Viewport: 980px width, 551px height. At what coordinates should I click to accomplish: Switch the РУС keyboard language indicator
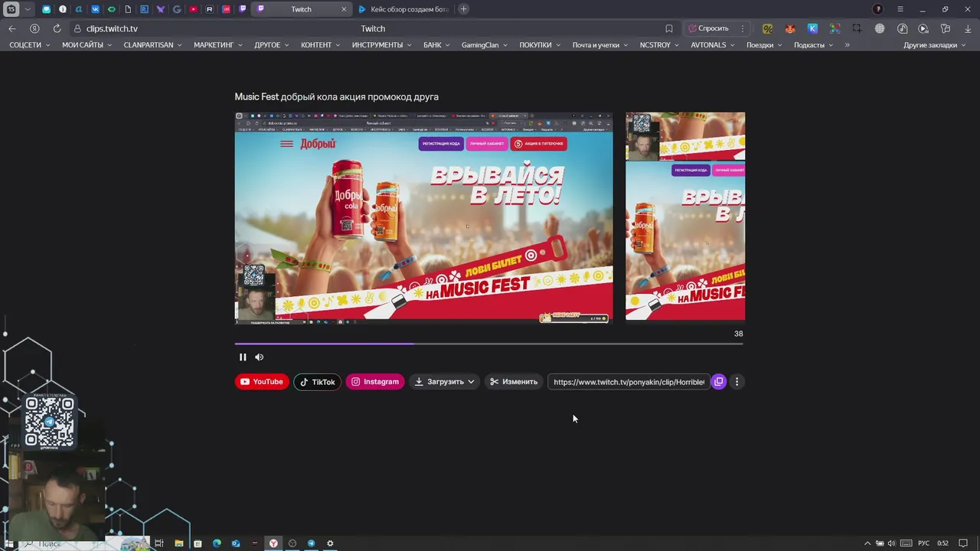click(x=923, y=543)
